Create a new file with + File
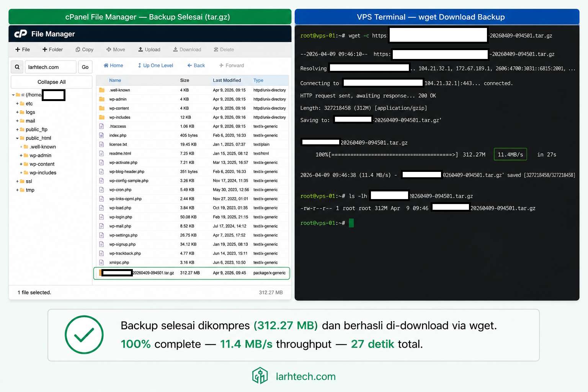 coord(23,49)
